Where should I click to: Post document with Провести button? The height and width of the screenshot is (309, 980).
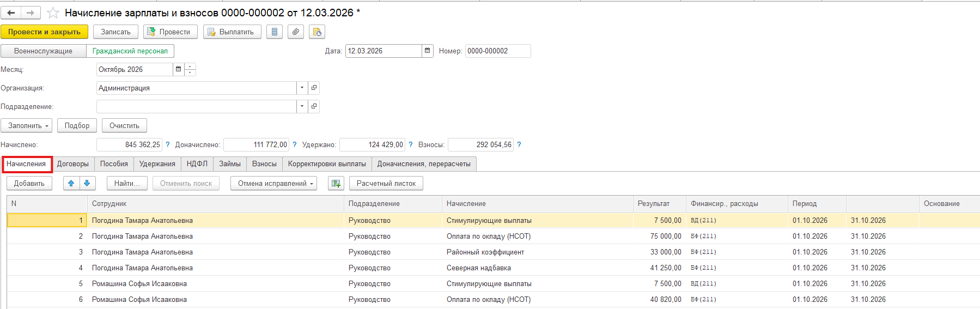coord(171,32)
